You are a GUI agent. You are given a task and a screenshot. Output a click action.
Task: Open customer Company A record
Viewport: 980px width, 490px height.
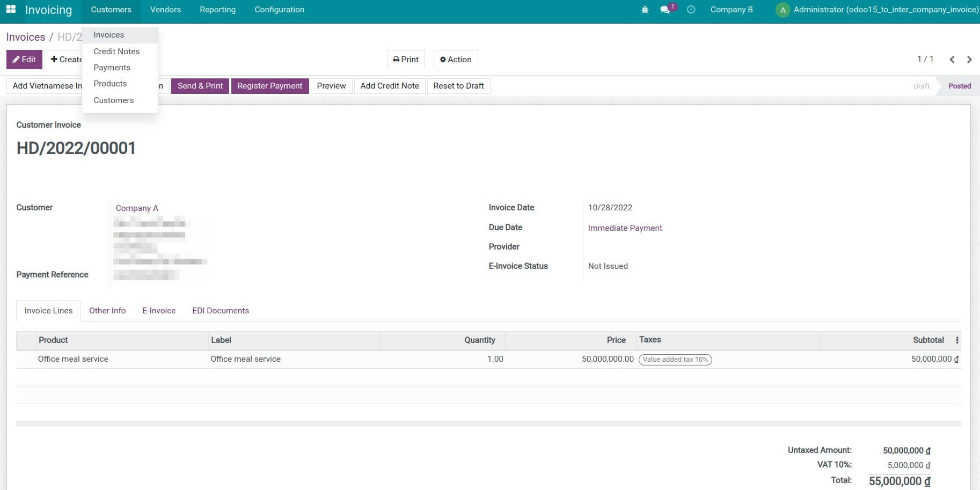(x=136, y=208)
